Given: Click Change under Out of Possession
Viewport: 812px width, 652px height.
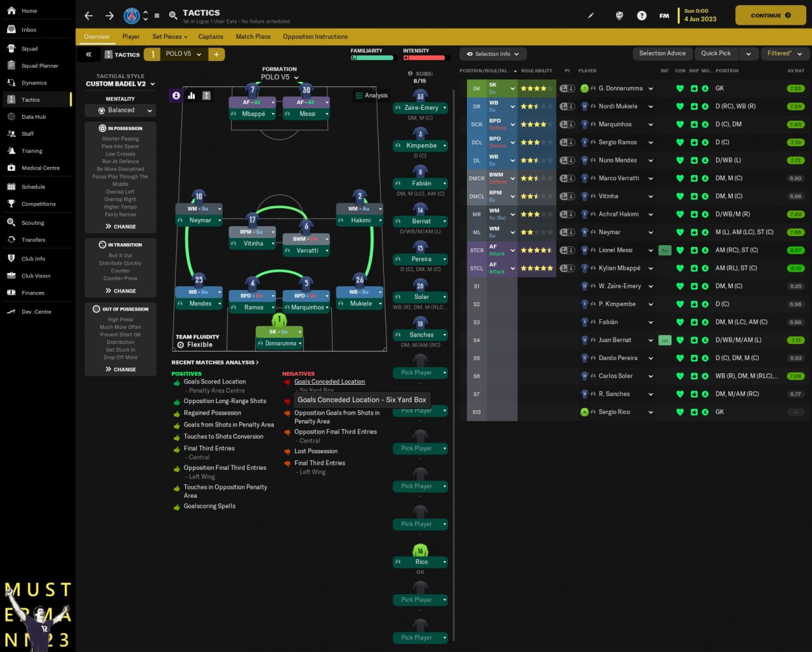Looking at the screenshot, I should point(121,369).
